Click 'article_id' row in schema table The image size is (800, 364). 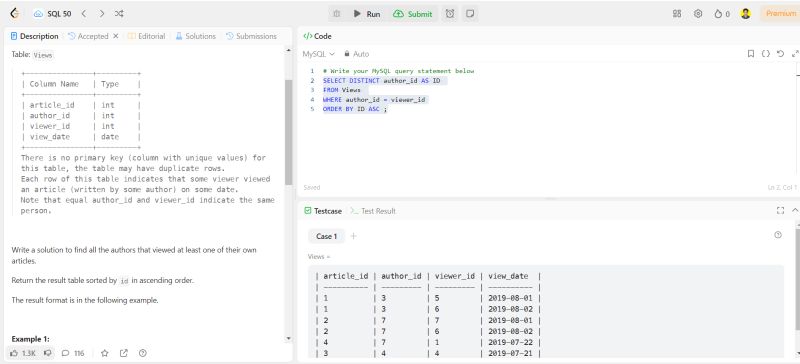pos(81,105)
